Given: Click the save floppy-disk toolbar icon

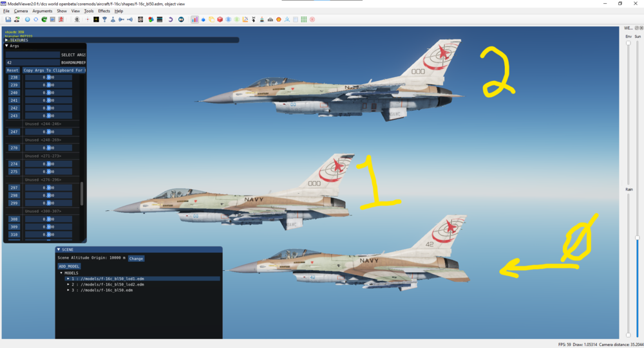Looking at the screenshot, I should coord(8,19).
